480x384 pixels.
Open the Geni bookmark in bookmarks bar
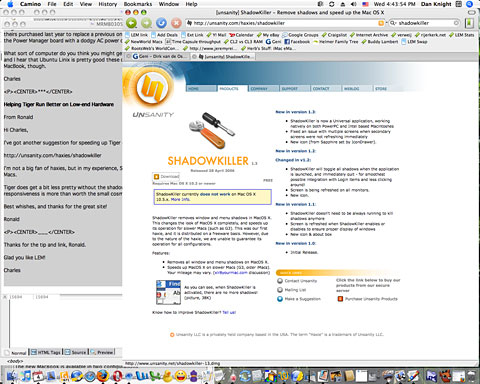click(x=274, y=42)
